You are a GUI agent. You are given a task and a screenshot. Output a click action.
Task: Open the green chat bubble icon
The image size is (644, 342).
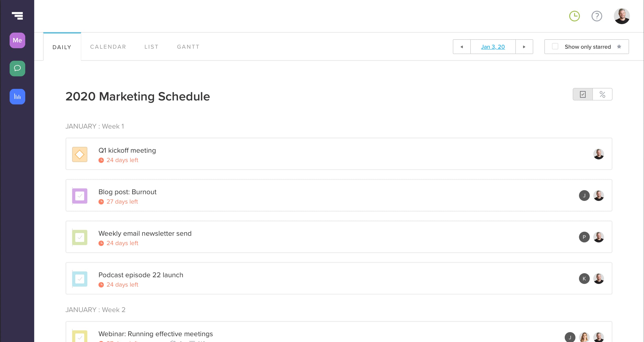[17, 68]
